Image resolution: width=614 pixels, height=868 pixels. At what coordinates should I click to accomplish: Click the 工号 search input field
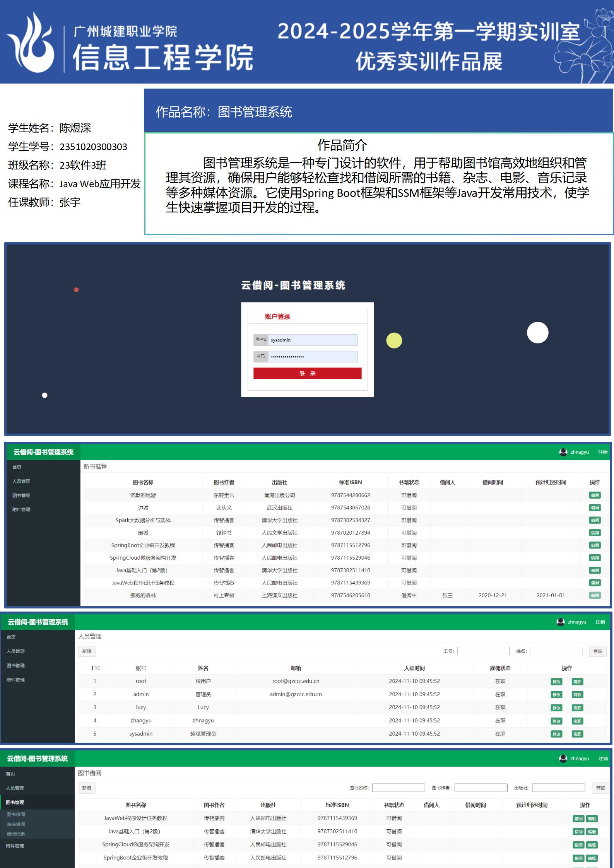483,651
